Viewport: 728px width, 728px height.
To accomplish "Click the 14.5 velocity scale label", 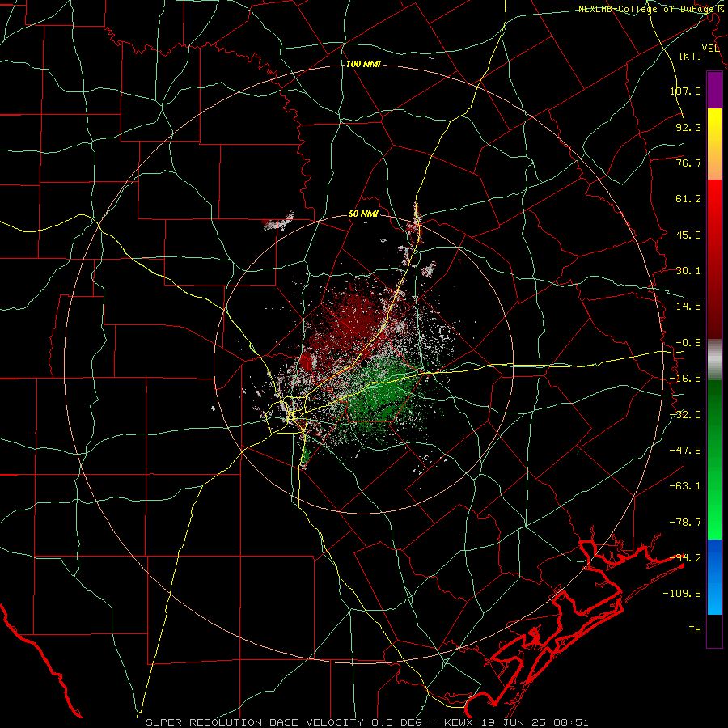I will coord(688,307).
